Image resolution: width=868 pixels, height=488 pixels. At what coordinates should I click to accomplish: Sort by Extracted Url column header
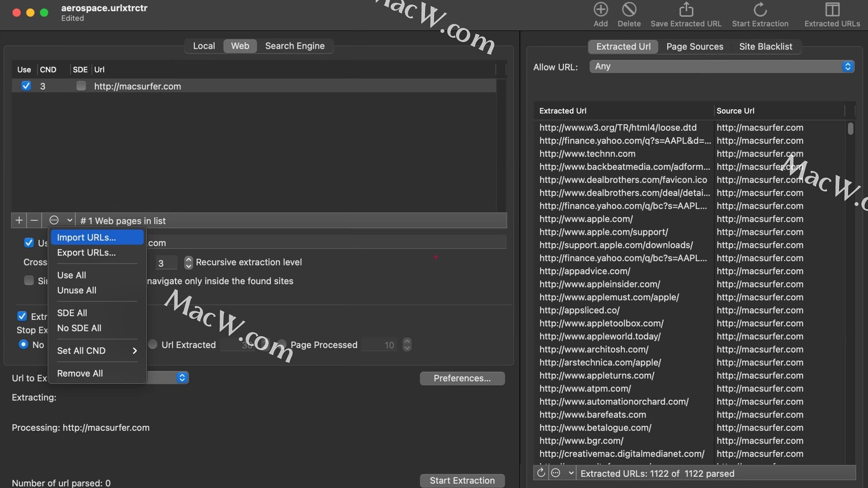click(623, 111)
